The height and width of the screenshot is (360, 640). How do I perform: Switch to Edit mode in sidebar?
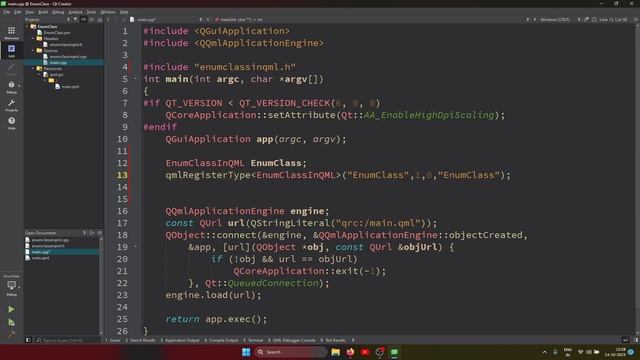coord(11,51)
